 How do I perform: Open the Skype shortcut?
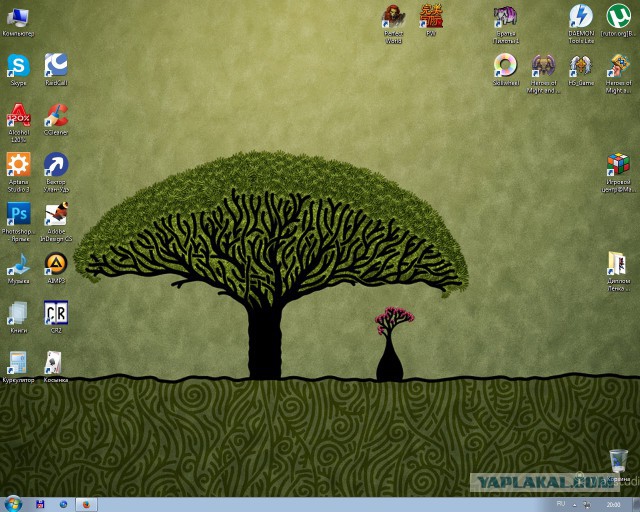click(18, 70)
